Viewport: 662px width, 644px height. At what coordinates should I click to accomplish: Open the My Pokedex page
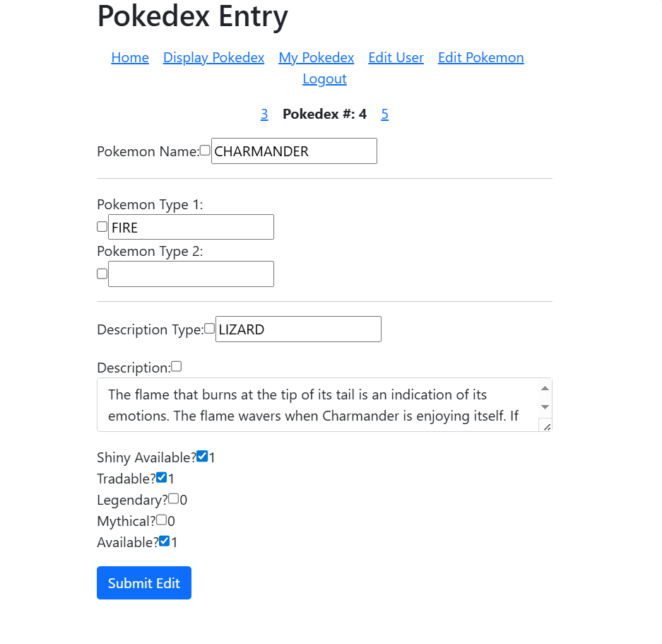(x=316, y=58)
